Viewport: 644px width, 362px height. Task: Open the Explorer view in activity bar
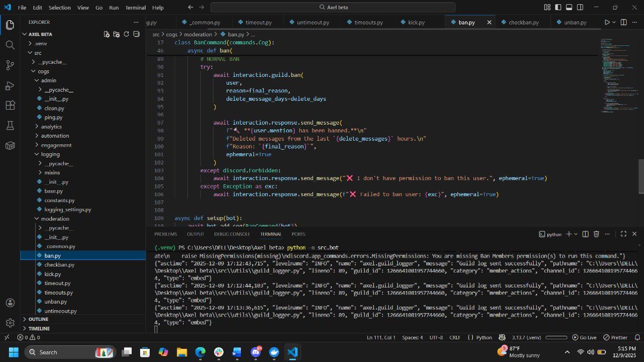point(10,25)
